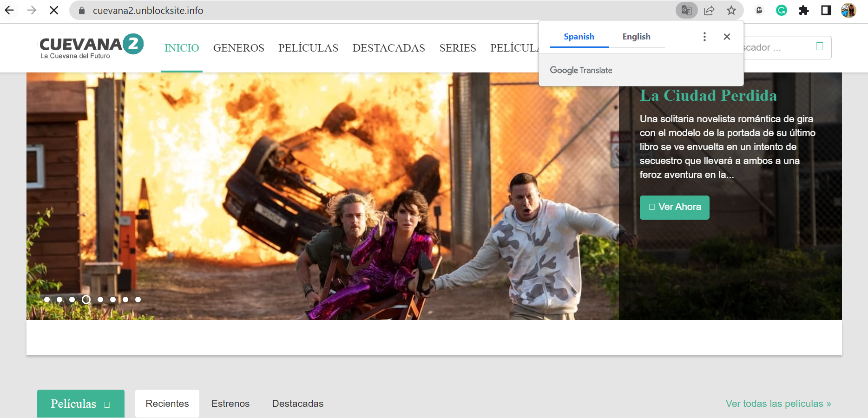
Task: Click the Cuevana 2 site logo
Action: 91,46
